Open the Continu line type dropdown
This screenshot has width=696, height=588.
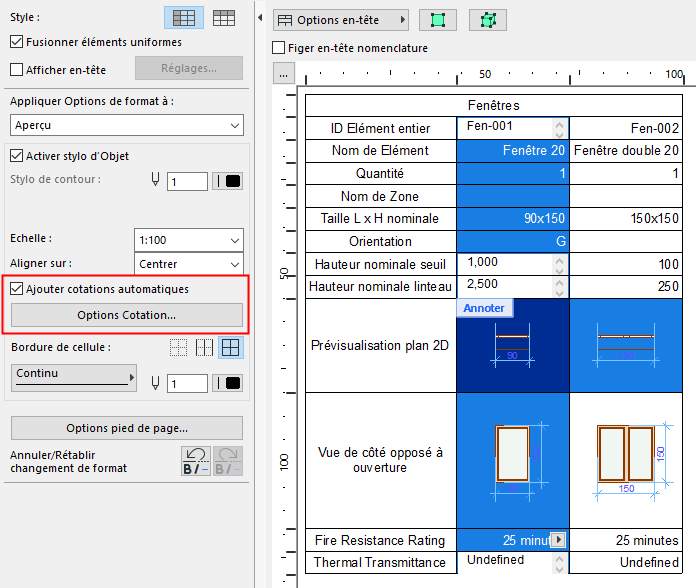point(74,378)
